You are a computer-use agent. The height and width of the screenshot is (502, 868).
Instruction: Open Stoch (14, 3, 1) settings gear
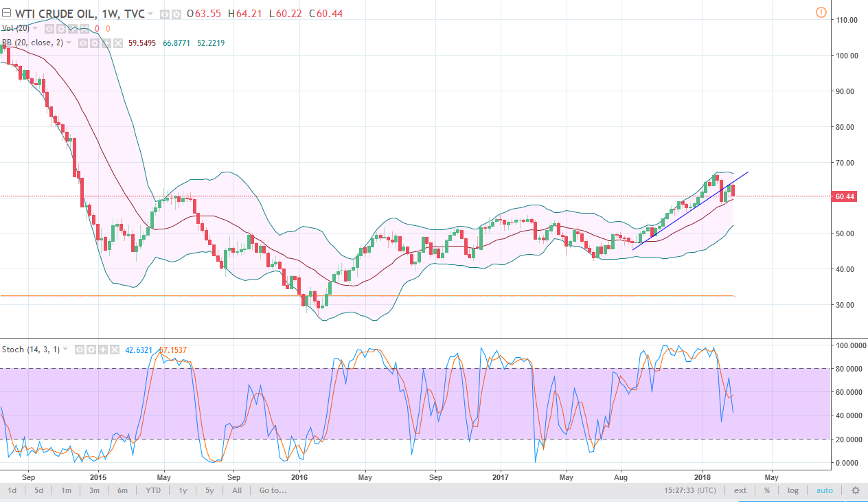91,350
